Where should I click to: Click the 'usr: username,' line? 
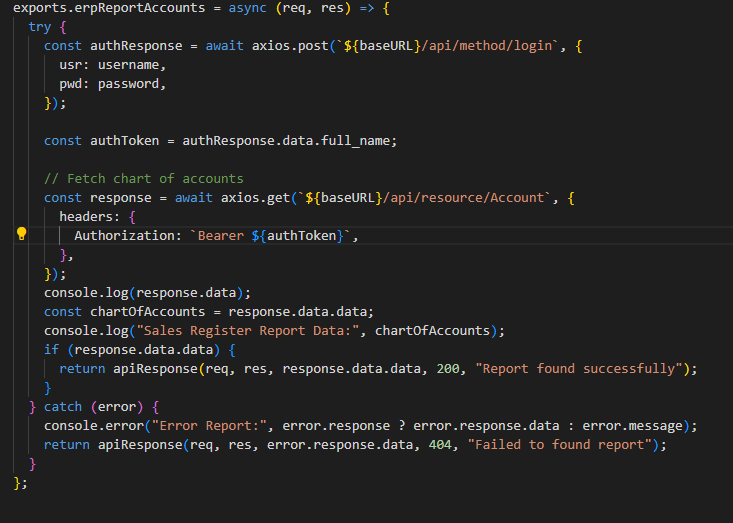pos(113,65)
